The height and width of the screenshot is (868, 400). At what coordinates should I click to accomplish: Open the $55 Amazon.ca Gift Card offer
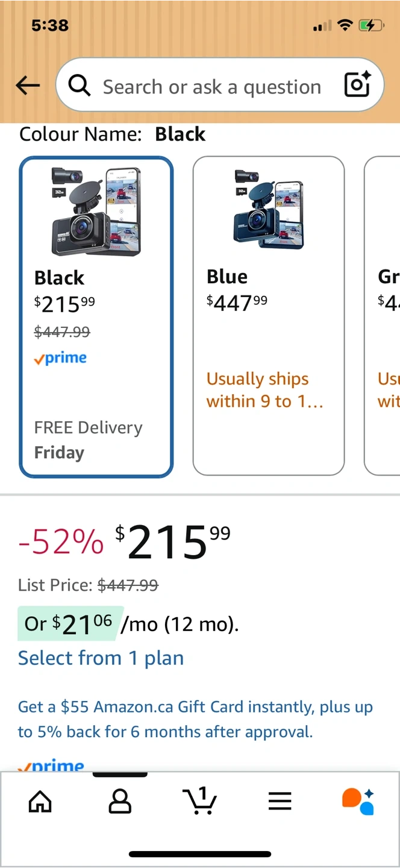tap(195, 719)
